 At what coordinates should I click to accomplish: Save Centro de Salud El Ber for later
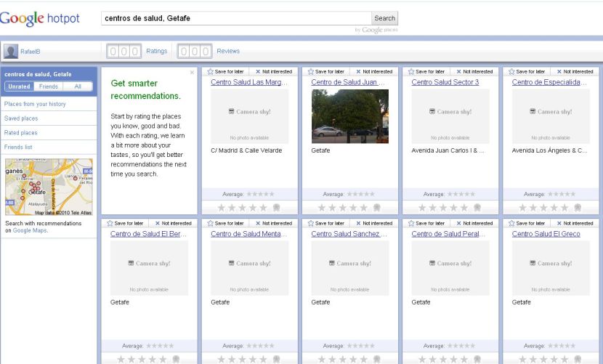(x=110, y=224)
